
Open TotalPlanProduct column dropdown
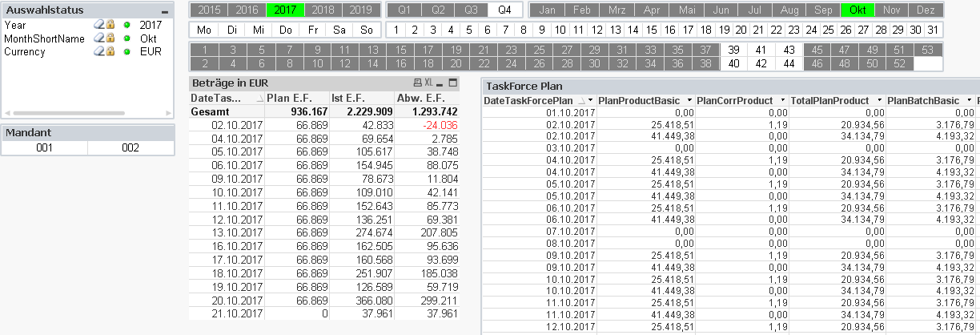(x=878, y=100)
